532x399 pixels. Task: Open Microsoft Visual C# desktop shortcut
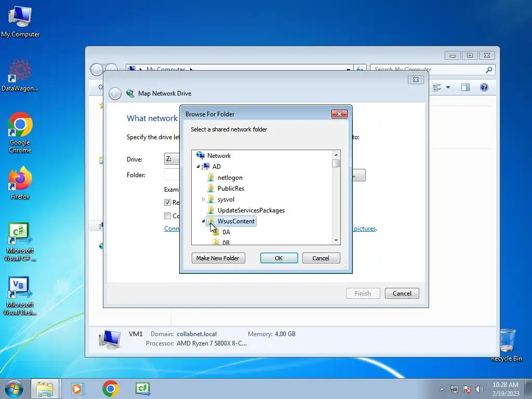20,242
